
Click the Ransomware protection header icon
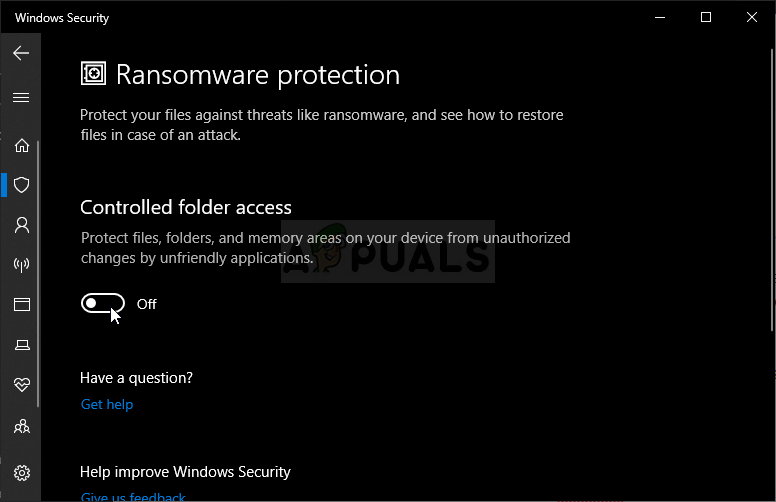(94, 74)
